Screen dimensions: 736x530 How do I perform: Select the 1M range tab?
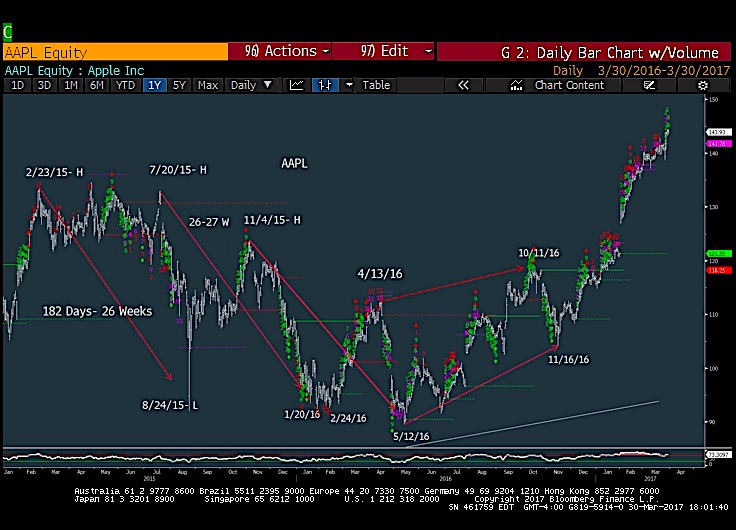[71, 85]
